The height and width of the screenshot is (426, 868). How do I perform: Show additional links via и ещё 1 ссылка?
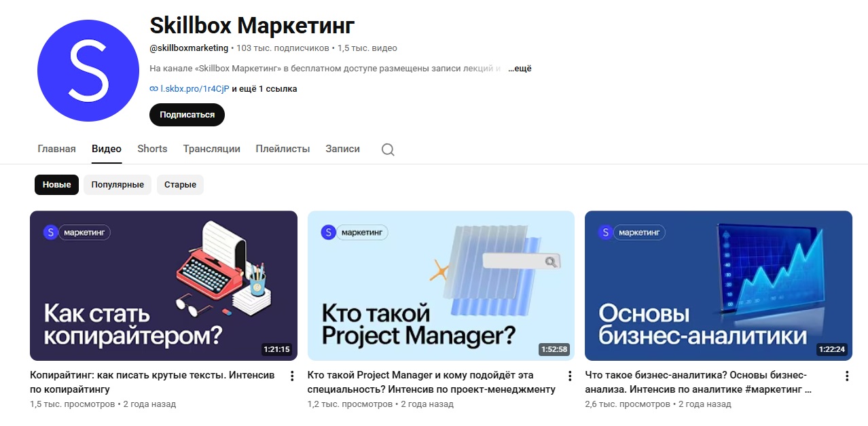pyautogui.click(x=265, y=89)
